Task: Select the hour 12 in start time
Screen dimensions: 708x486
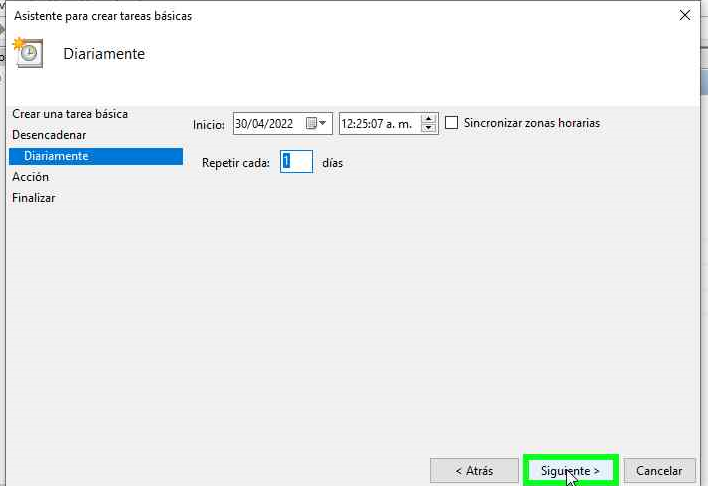Action: click(349, 124)
